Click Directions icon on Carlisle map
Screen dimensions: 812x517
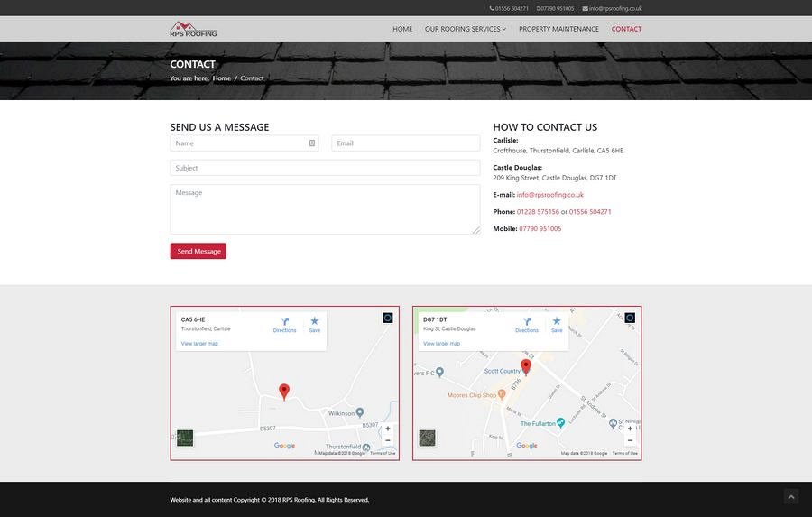(284, 323)
